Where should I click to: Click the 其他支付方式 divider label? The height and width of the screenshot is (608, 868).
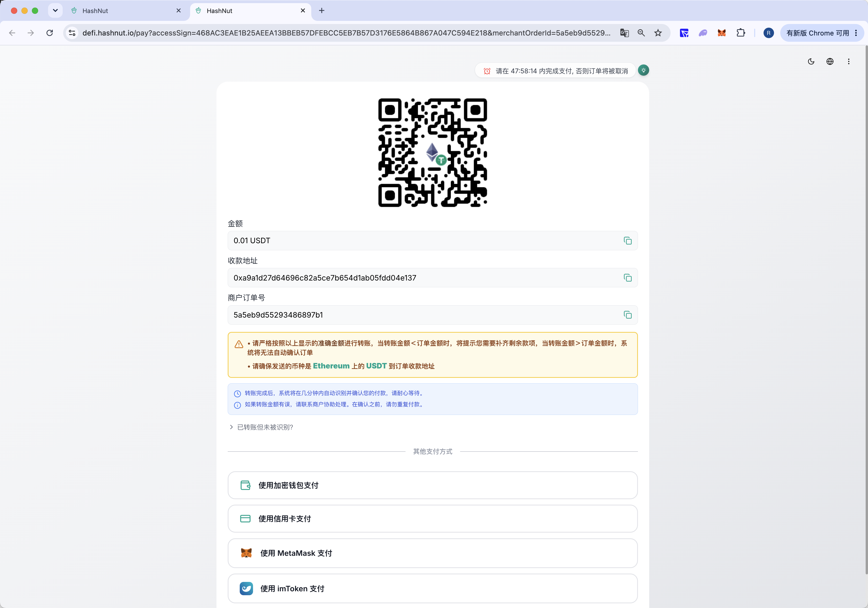432,451
